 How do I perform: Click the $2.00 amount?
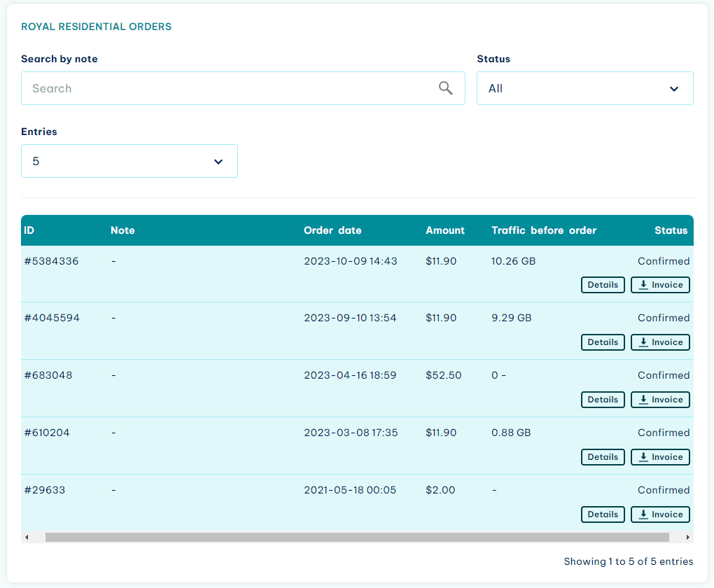pyautogui.click(x=440, y=490)
